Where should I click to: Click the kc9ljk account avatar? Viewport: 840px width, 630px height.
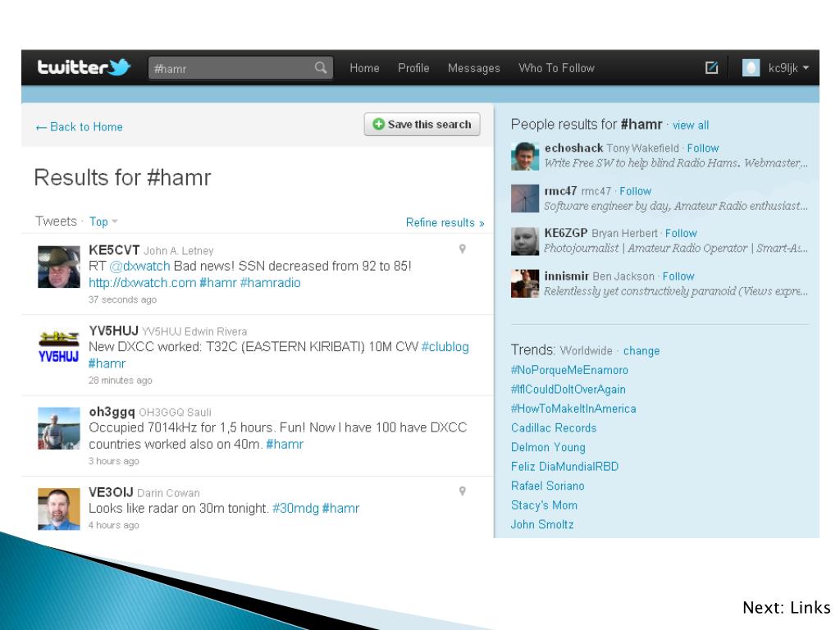(x=751, y=67)
